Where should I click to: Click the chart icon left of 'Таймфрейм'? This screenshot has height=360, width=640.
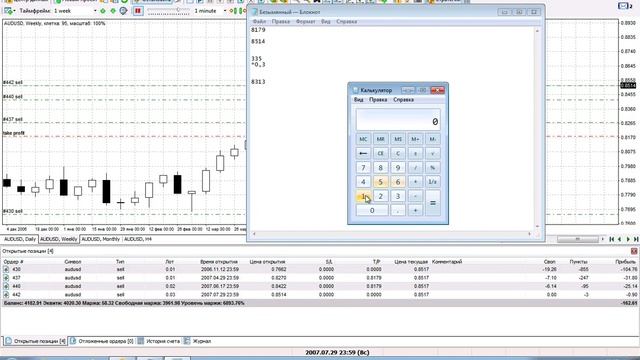pyautogui.click(x=8, y=11)
